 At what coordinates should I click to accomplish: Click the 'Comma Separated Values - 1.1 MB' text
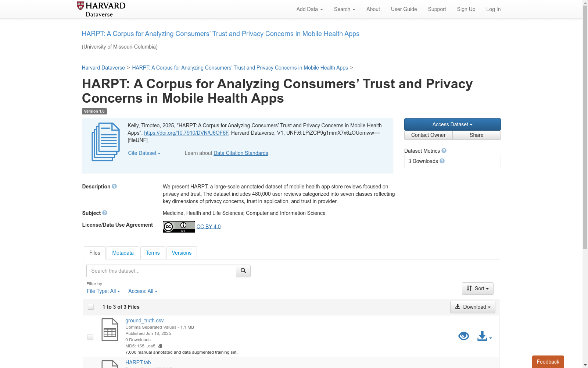pos(159,327)
